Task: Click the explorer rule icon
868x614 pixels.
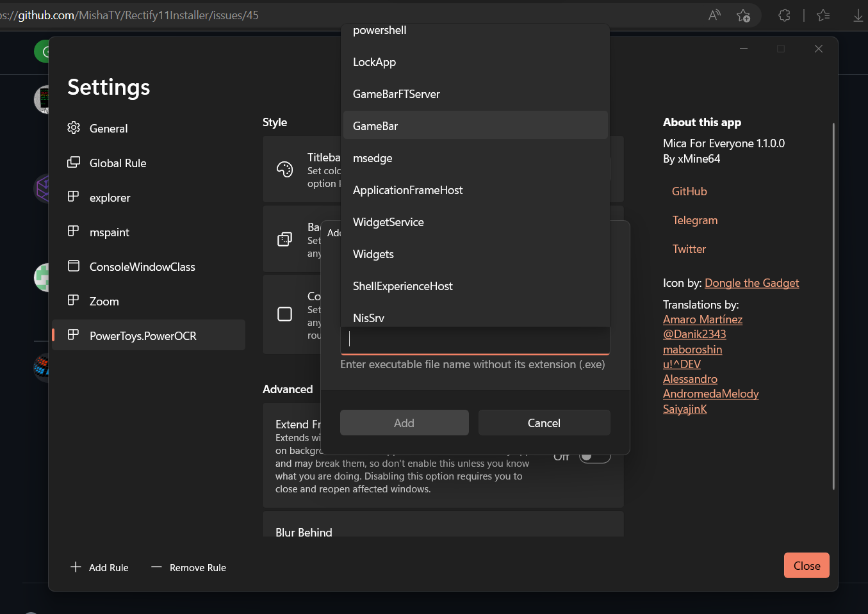Action: point(74,197)
